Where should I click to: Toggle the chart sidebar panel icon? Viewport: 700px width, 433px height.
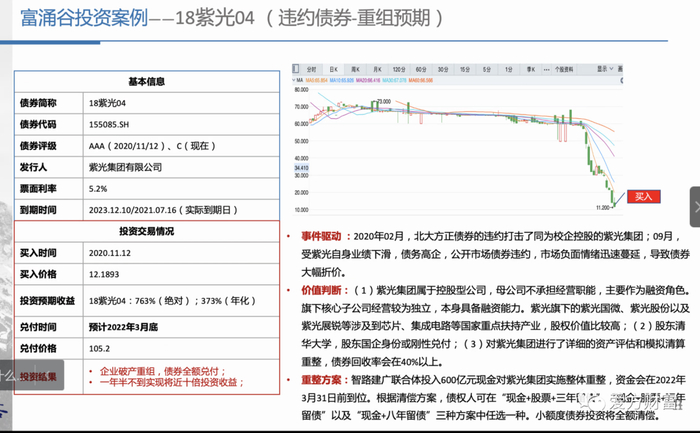tap(296, 68)
